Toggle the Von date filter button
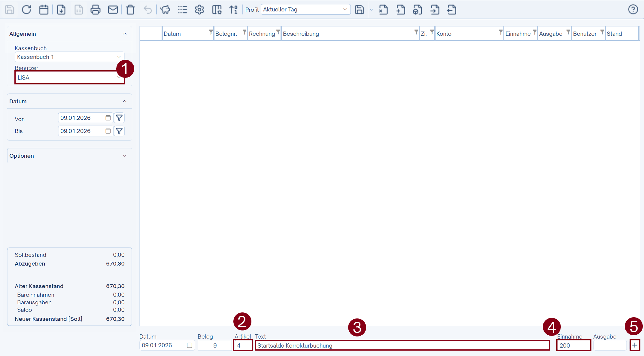Viewport: 644px width, 356px height. point(119,118)
